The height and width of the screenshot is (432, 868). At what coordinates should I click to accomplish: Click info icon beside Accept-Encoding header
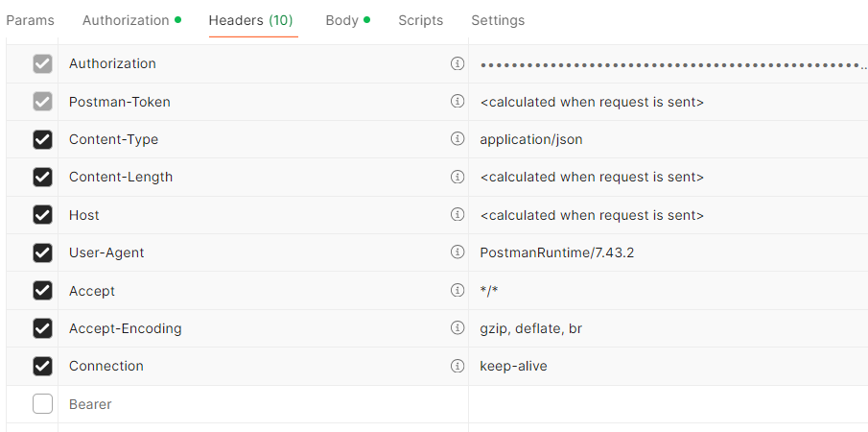pos(457,328)
